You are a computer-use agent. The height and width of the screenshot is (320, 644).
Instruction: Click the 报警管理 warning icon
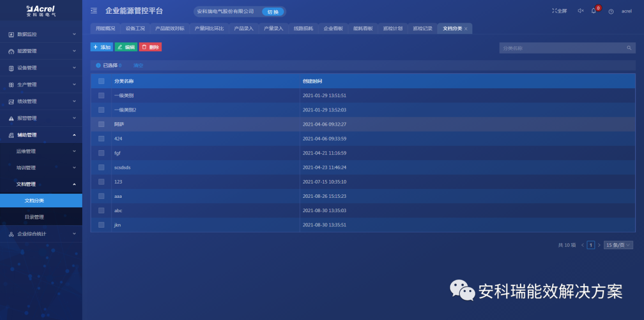click(11, 118)
